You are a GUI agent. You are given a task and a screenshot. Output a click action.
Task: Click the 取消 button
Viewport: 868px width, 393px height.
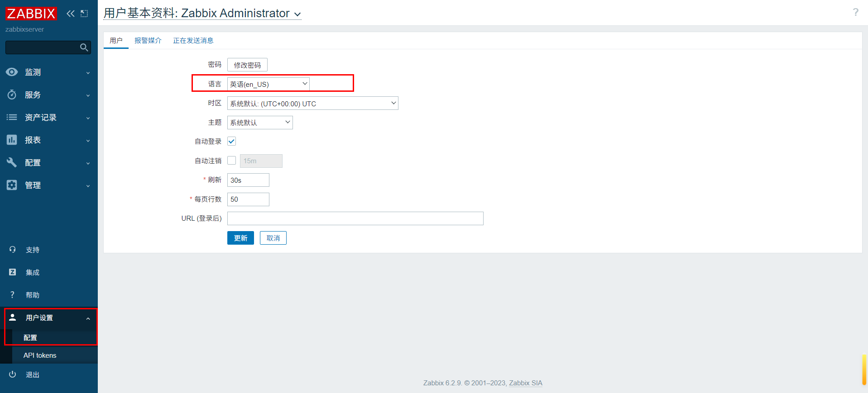[x=273, y=238]
